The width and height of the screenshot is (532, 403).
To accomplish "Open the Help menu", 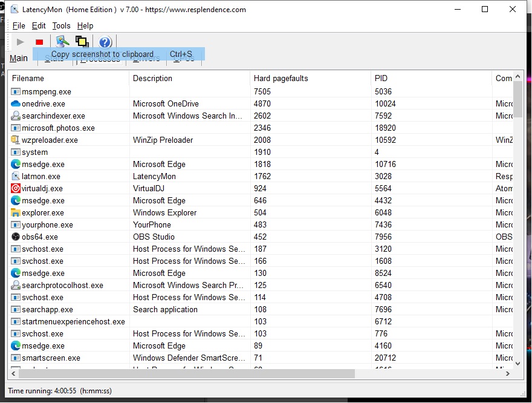I will (85, 26).
